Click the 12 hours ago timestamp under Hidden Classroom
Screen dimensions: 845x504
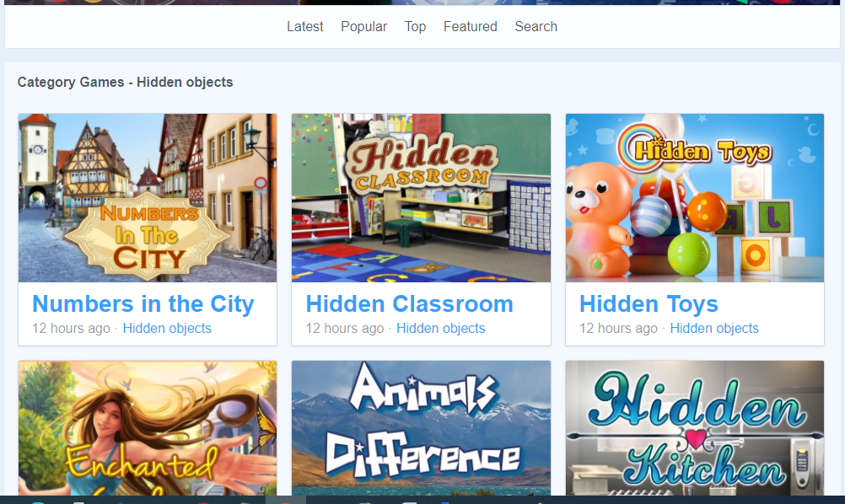click(344, 329)
